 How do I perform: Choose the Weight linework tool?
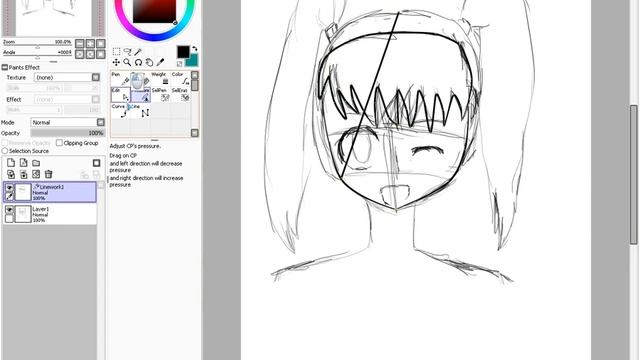[161, 79]
